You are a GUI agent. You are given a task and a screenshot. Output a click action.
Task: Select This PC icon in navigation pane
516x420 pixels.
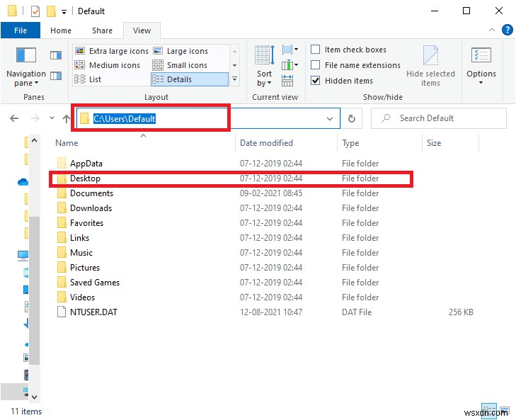pyautogui.click(x=23, y=255)
